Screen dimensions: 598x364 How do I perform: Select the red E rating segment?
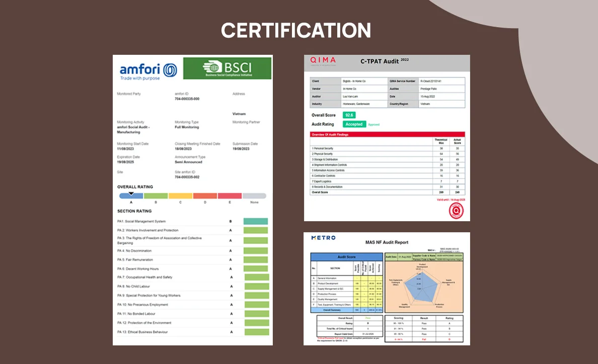click(230, 196)
